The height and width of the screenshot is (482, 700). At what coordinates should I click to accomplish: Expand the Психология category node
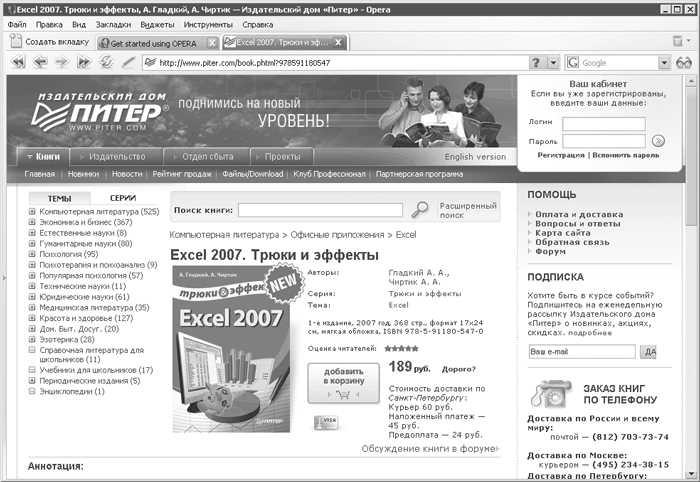click(33, 254)
